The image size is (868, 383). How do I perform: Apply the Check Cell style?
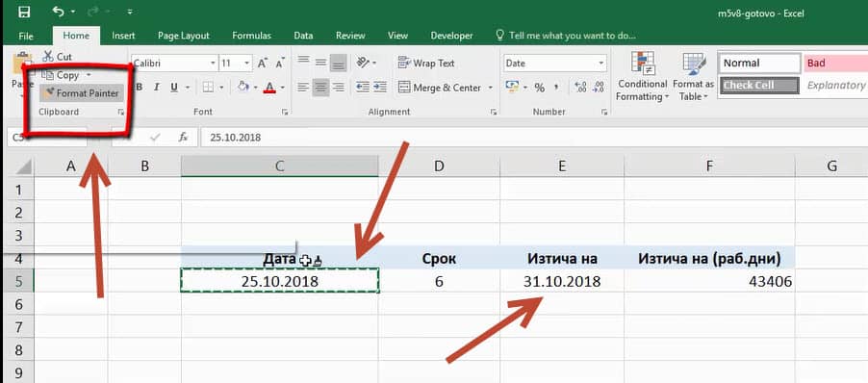click(x=759, y=86)
